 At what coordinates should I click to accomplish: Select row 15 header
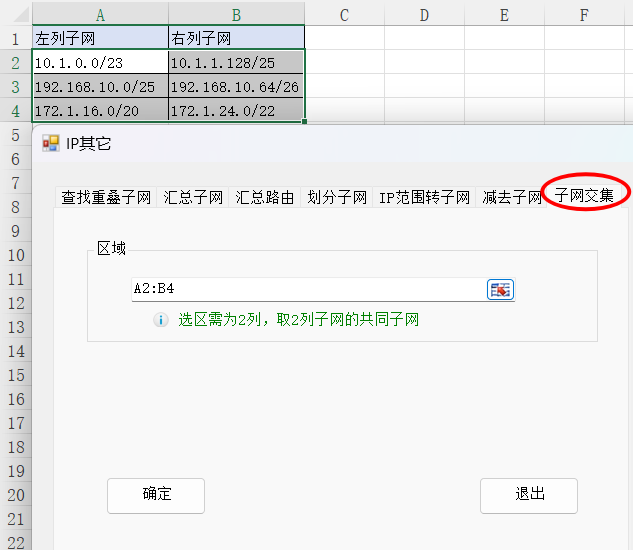(x=15, y=375)
